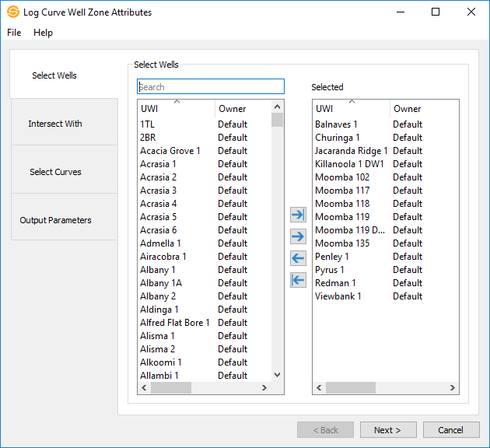Viewport: 490px width, 448px height.
Task: Go to the Select Curves tab
Action: click(x=55, y=172)
